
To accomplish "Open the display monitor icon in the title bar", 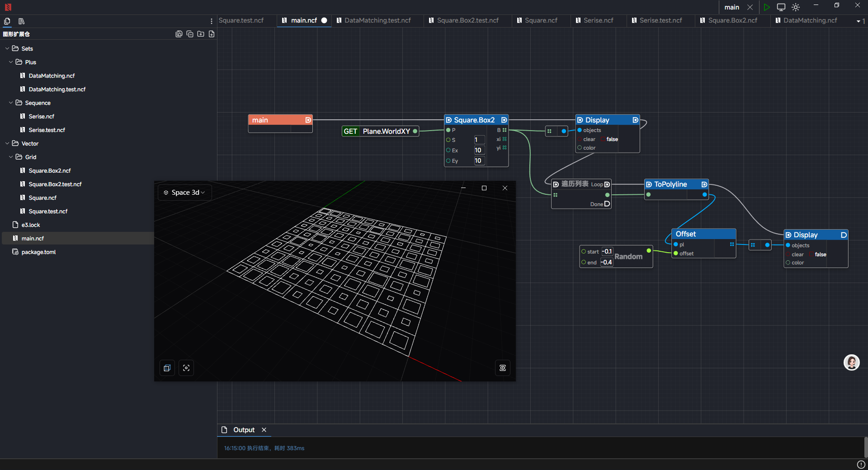I will click(x=781, y=7).
